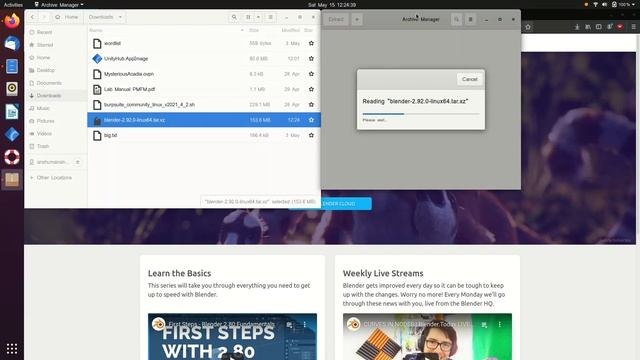Star the UnityHub.AppImage file

click(x=311, y=58)
